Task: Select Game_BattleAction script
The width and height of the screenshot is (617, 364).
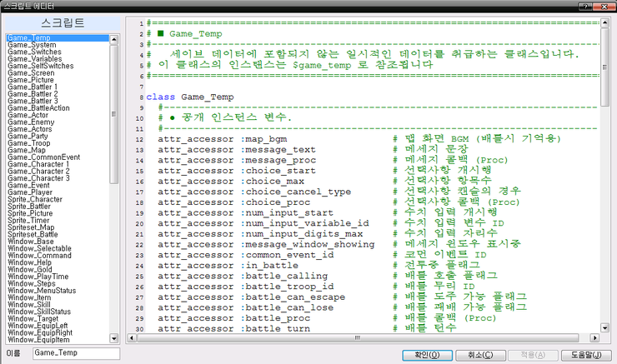Action: point(58,108)
